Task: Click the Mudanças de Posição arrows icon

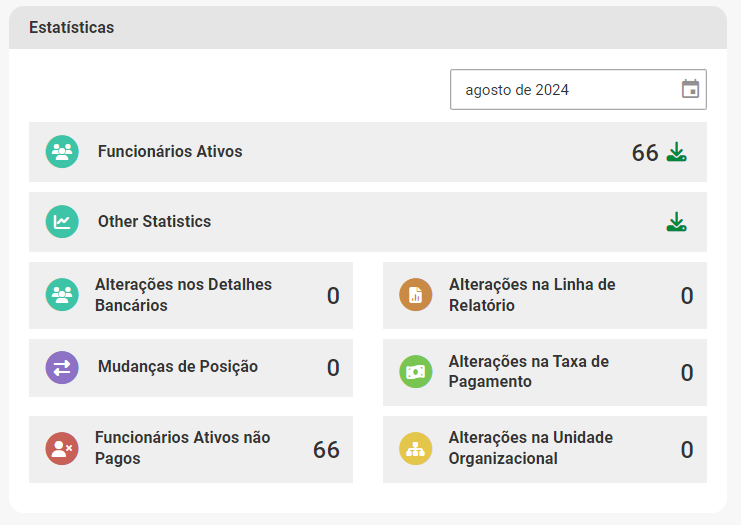Action: [62, 367]
